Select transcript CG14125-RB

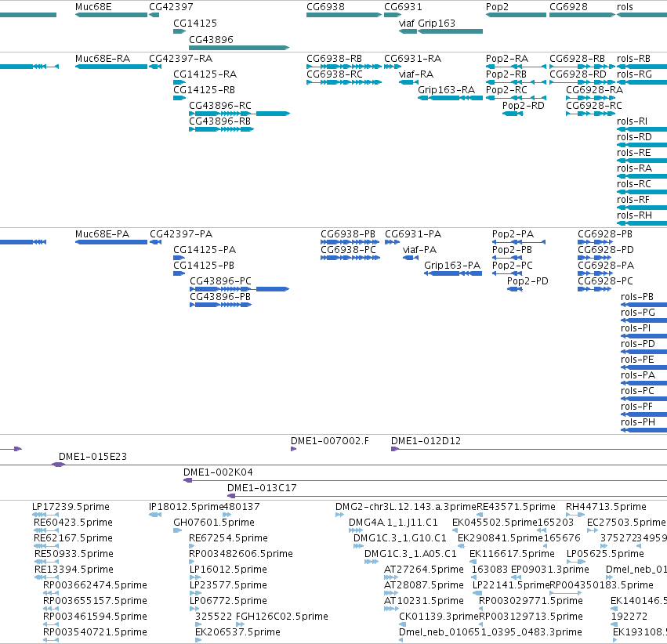(204, 89)
